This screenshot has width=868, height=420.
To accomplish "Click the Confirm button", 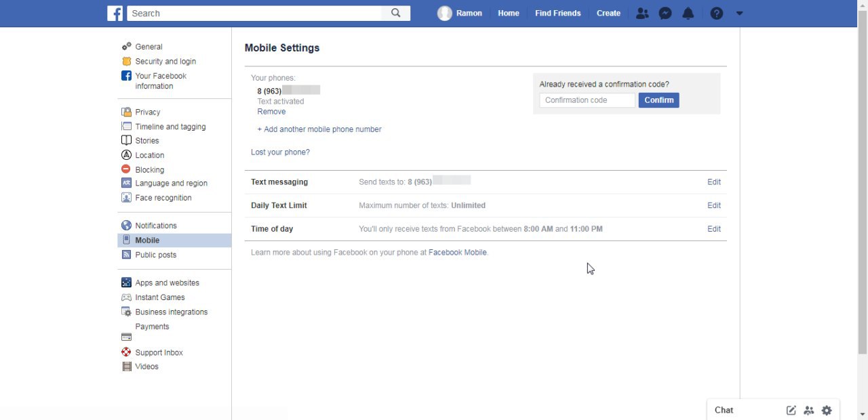I will tap(659, 100).
